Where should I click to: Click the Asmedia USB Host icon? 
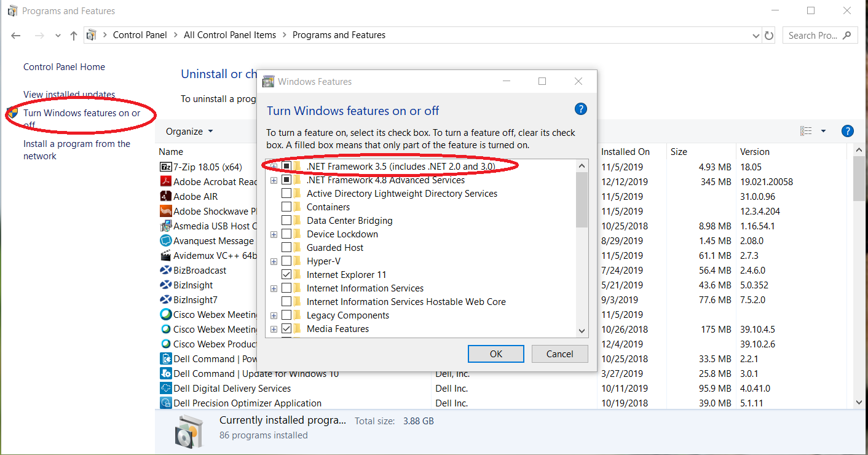165,226
